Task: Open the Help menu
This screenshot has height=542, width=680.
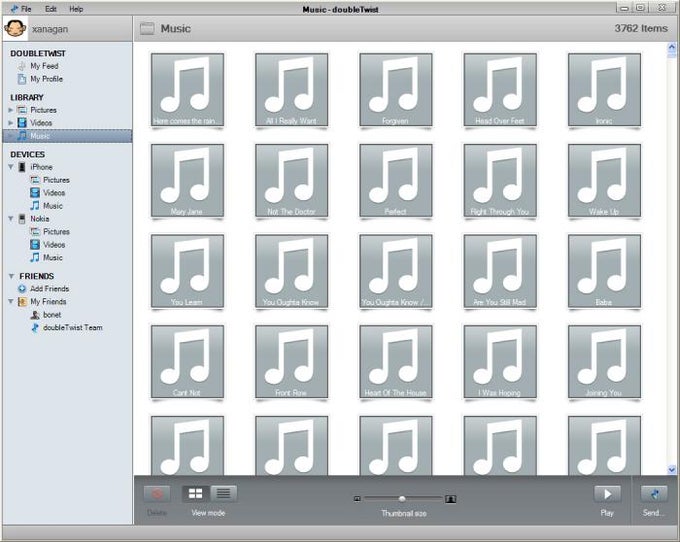Action: [76, 9]
